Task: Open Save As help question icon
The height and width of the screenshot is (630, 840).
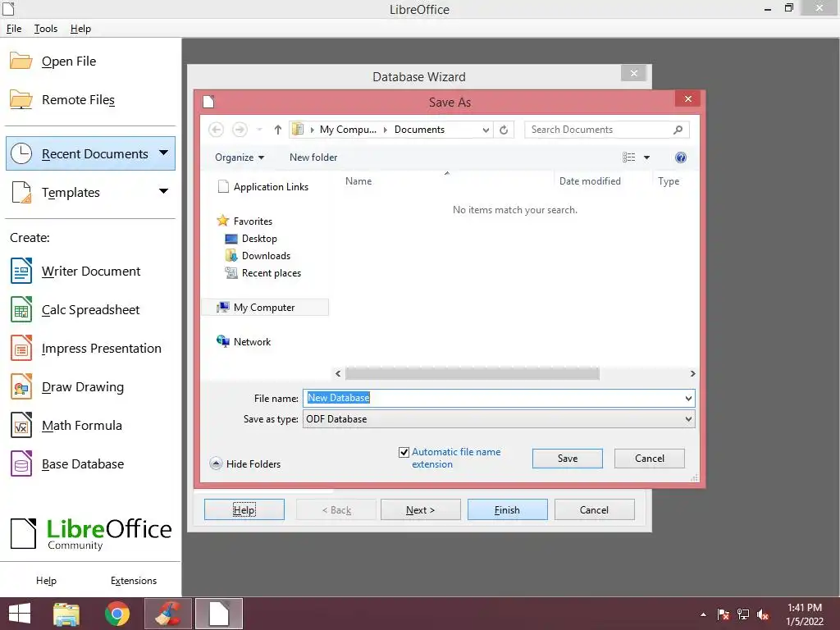Action: click(680, 157)
